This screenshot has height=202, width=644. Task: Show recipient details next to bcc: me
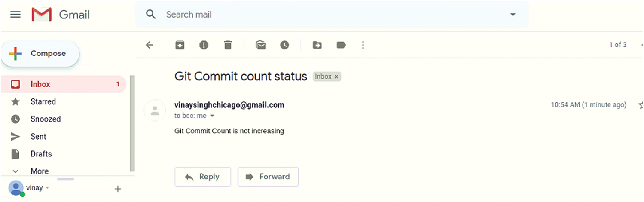pyautogui.click(x=212, y=116)
